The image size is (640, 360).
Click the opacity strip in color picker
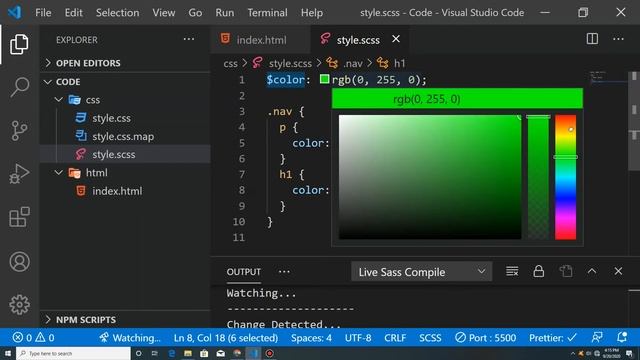(538, 177)
